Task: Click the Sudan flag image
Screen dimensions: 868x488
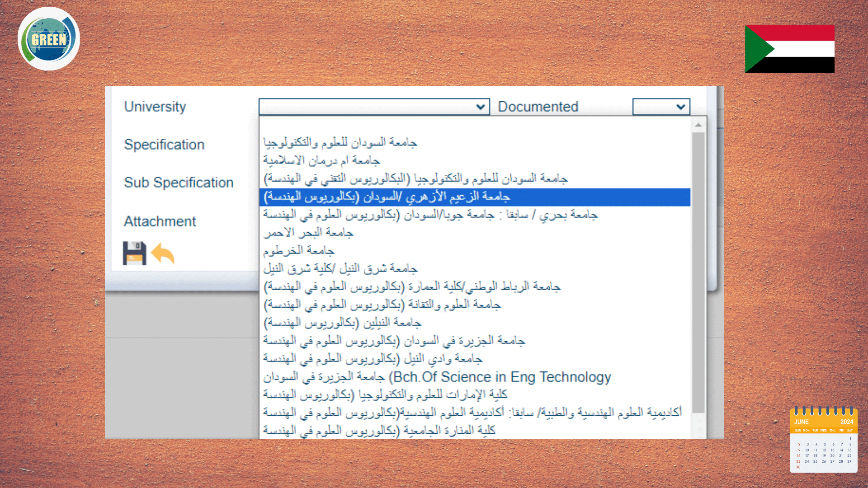Action: tap(789, 49)
